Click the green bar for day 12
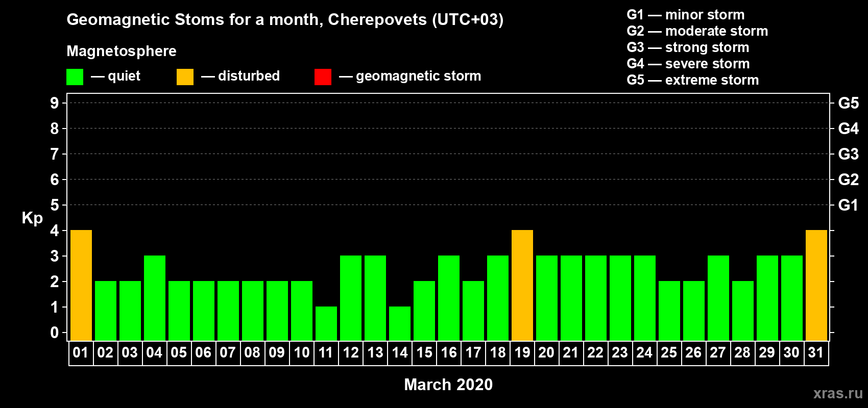The width and height of the screenshot is (868, 408). (x=351, y=298)
